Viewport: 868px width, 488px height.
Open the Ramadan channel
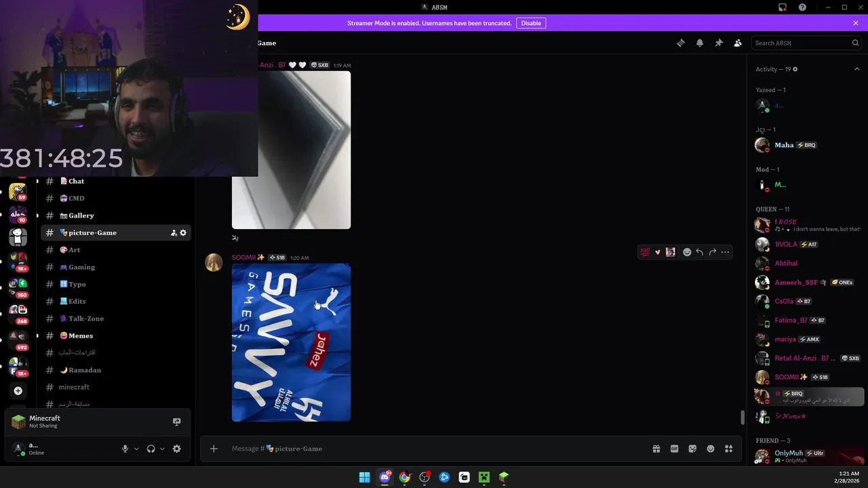[x=115, y=370]
